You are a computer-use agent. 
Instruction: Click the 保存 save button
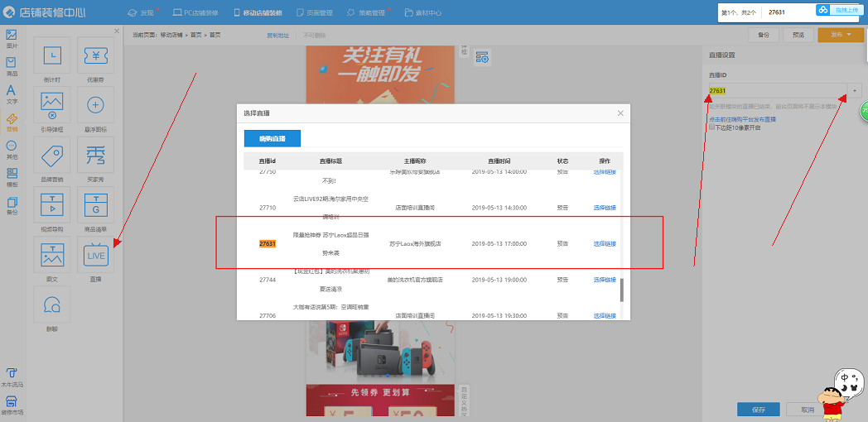tap(759, 410)
